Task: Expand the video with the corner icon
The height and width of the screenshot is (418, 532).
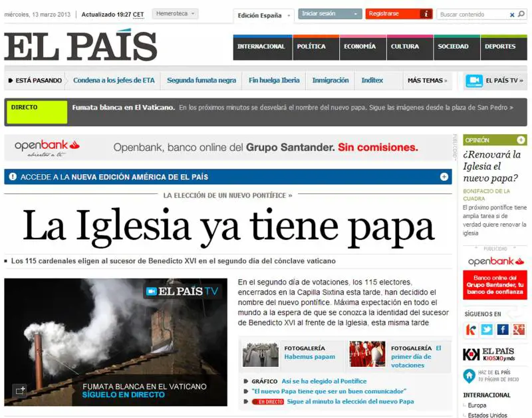Action: click(20, 390)
